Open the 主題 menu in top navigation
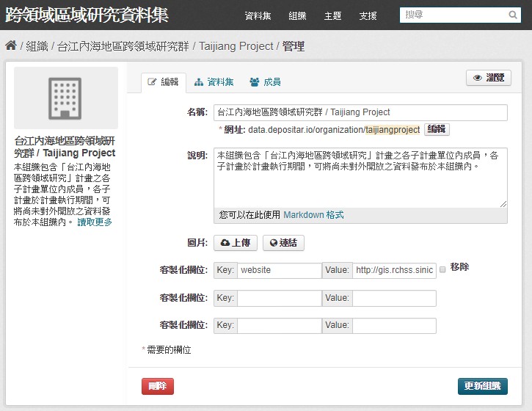 tap(332, 15)
